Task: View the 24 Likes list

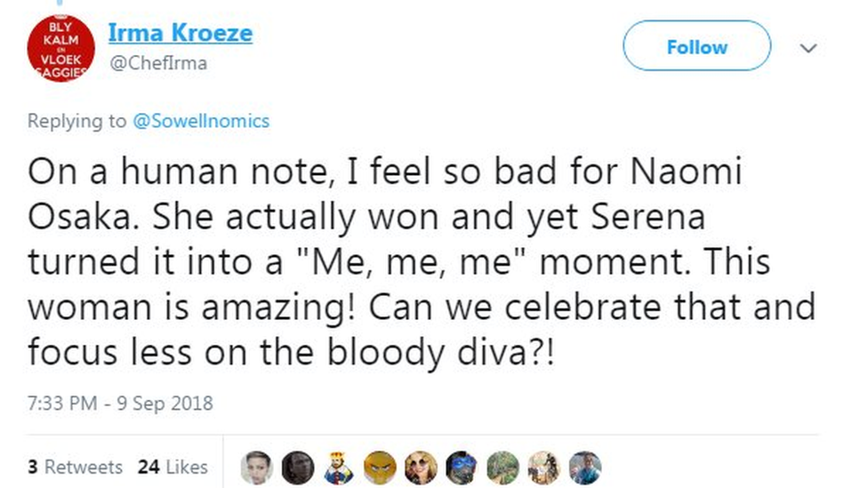Action: 173,467
